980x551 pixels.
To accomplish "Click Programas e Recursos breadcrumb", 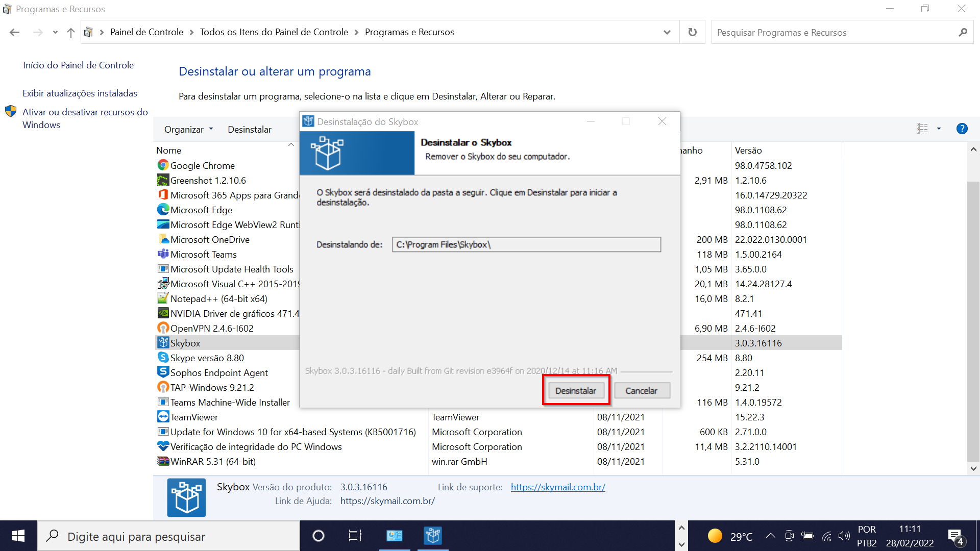I will point(409,32).
